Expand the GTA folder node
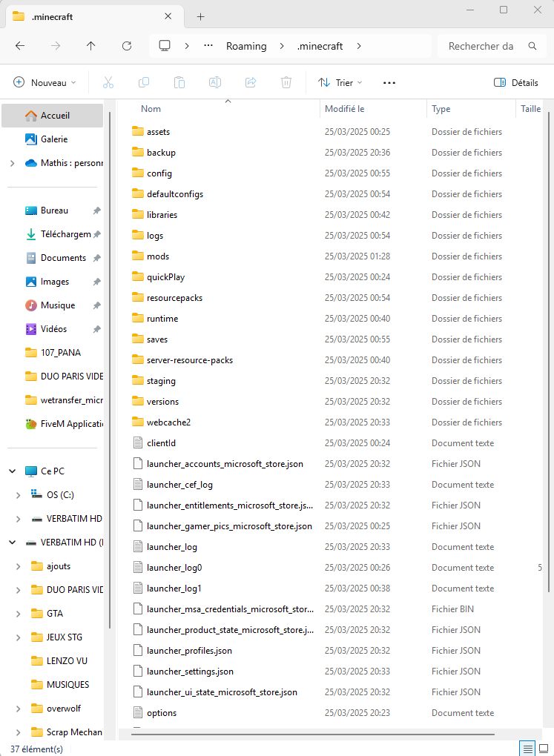Screen dimensions: 554x756 (x=19, y=613)
